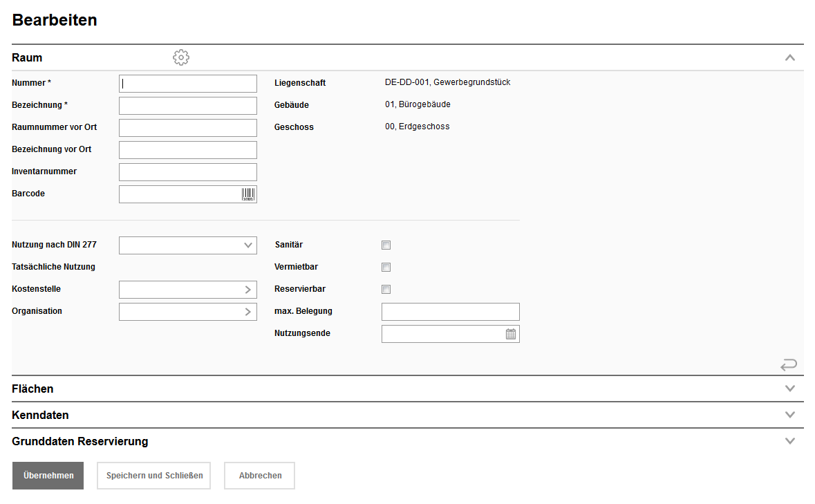Open the gear settings icon beside Raum

(181, 57)
